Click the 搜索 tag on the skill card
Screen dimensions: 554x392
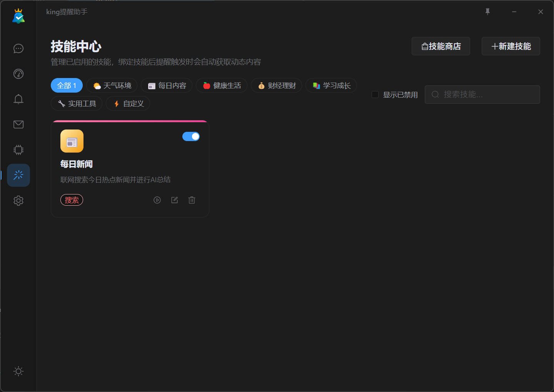72,200
